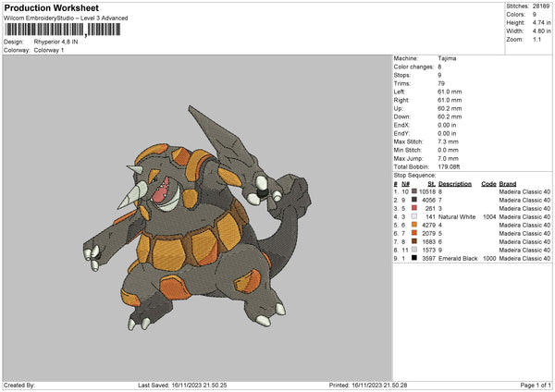Click the Description column header

click(x=457, y=183)
